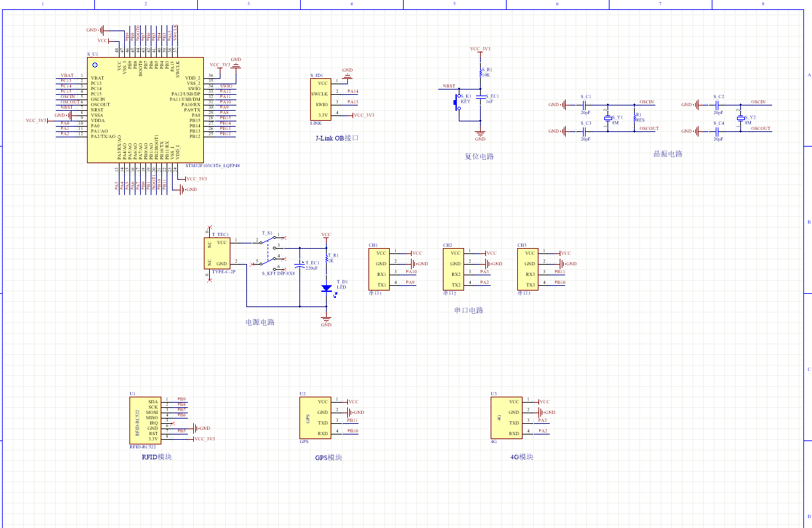Click the S_Y1 8M crystal symbol
This screenshot has height=528, width=812.
(x=607, y=118)
